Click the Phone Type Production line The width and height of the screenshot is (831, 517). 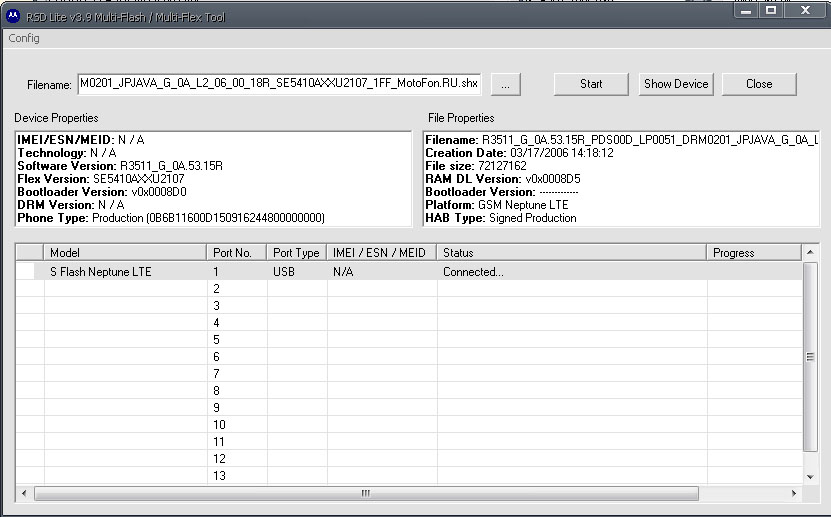pyautogui.click(x=171, y=218)
